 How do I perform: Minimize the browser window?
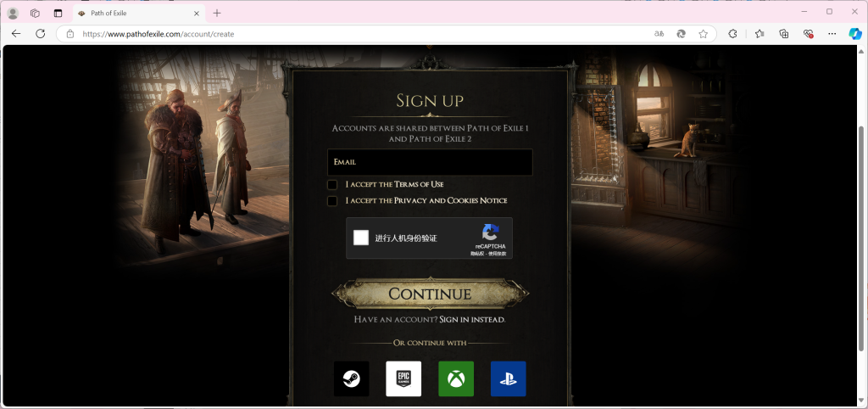(x=804, y=12)
